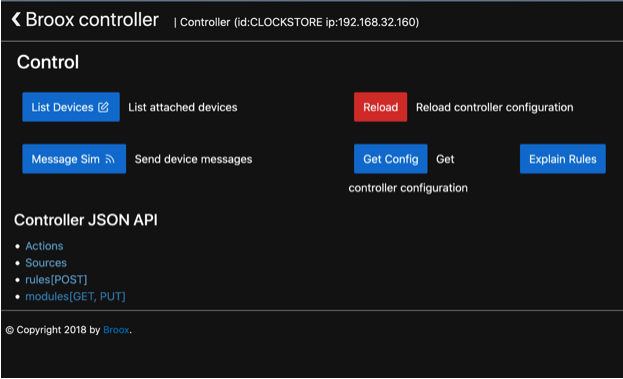The image size is (623, 379).
Task: Open the modules[GET, PUT] link
Action: pyautogui.click(x=75, y=296)
